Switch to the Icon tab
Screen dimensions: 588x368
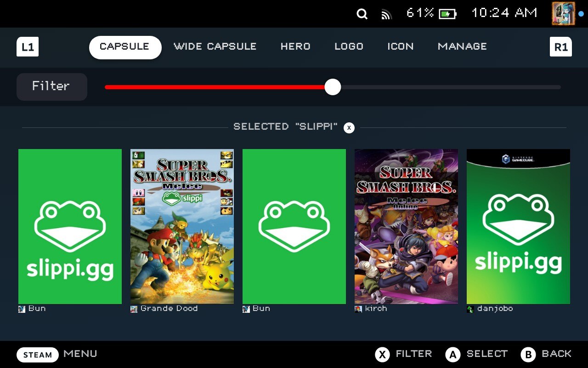click(x=400, y=46)
